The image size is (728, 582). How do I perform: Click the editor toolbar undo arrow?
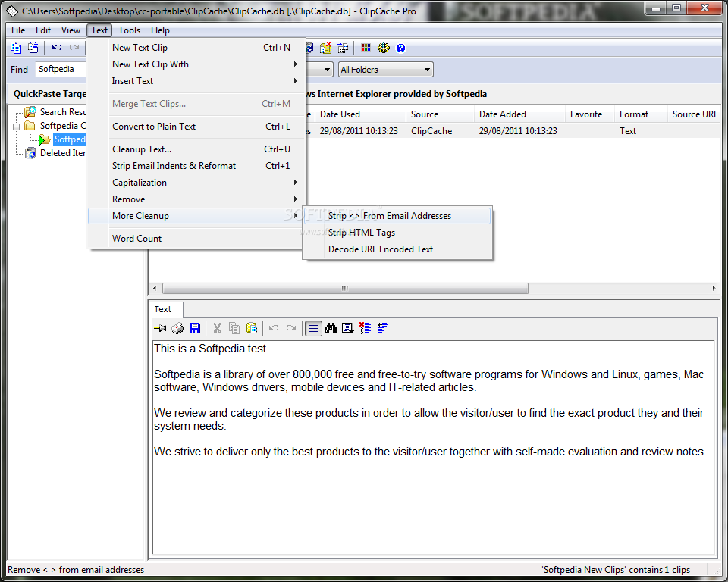[274, 328]
